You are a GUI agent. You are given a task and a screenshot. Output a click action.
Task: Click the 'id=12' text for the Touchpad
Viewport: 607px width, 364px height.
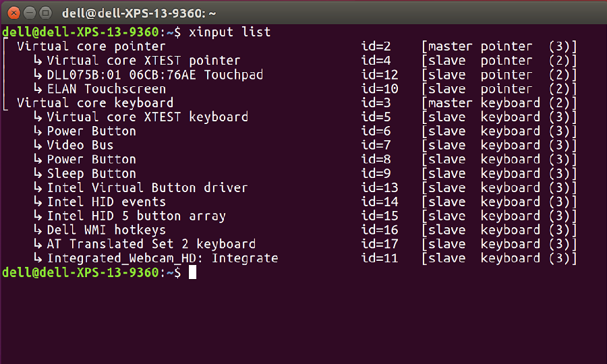[x=380, y=75]
